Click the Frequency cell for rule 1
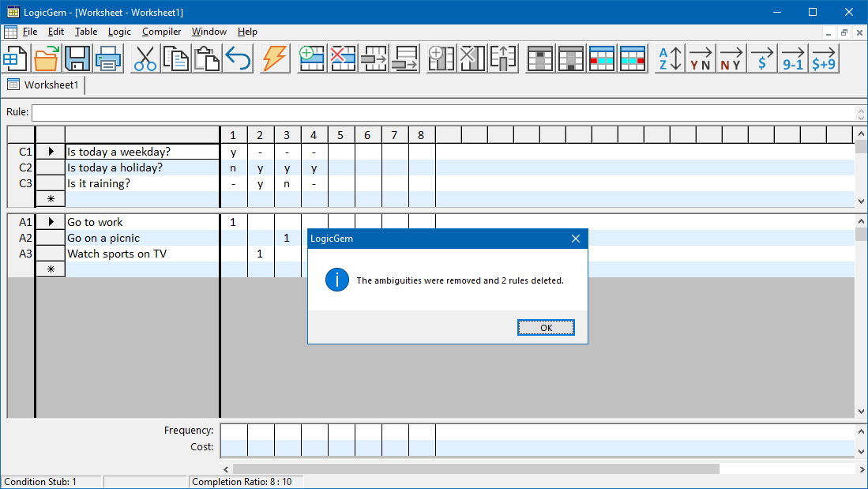The width and height of the screenshot is (868, 489). pyautogui.click(x=234, y=431)
